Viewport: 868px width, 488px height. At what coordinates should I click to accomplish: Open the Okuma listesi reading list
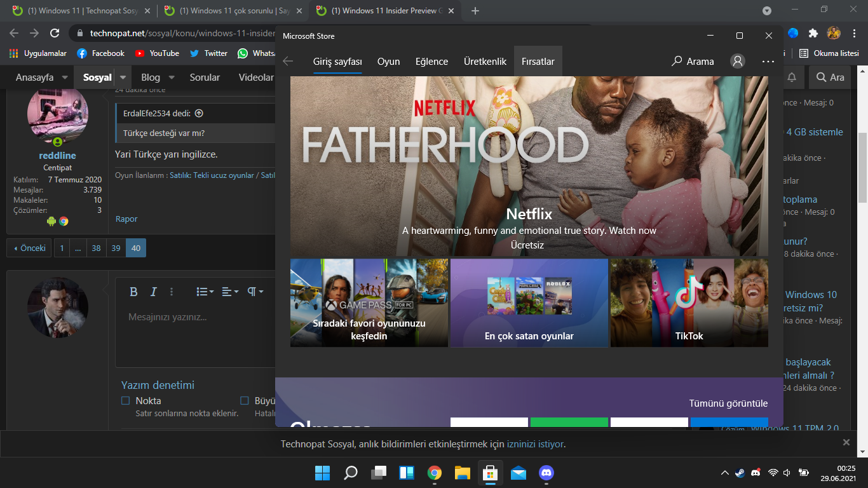point(829,53)
